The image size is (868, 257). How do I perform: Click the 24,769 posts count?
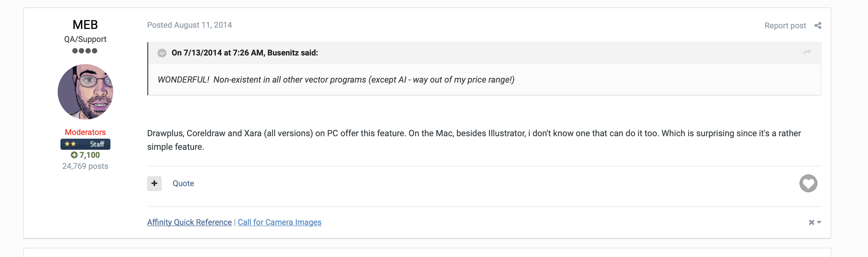pos(85,166)
